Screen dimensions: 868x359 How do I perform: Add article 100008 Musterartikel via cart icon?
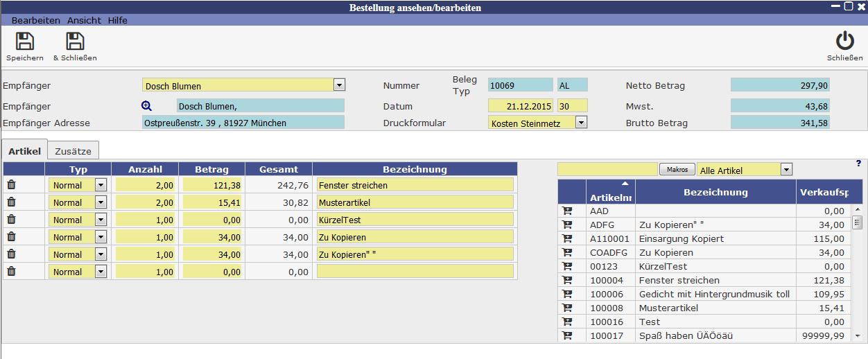567,308
